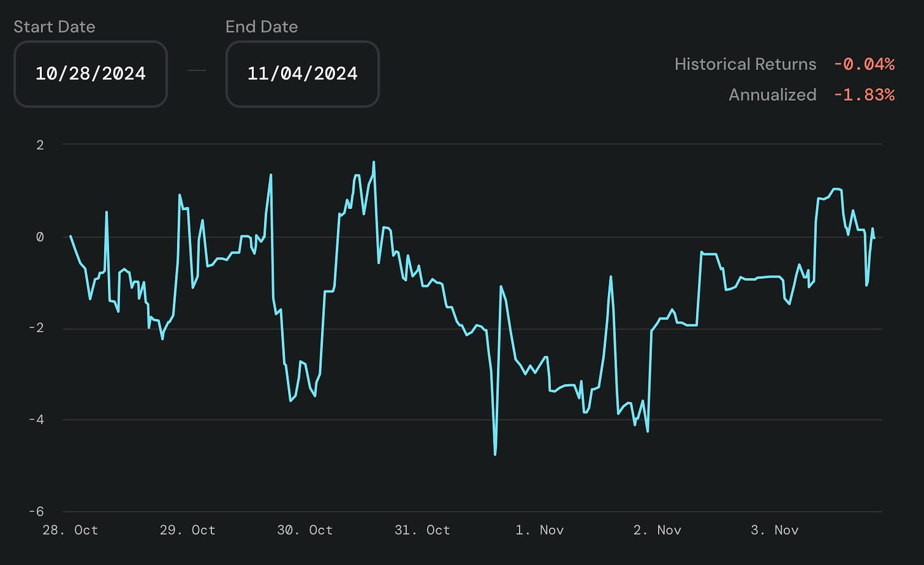Click the 'Annualized' label
The height and width of the screenshot is (565, 924).
click(x=772, y=95)
